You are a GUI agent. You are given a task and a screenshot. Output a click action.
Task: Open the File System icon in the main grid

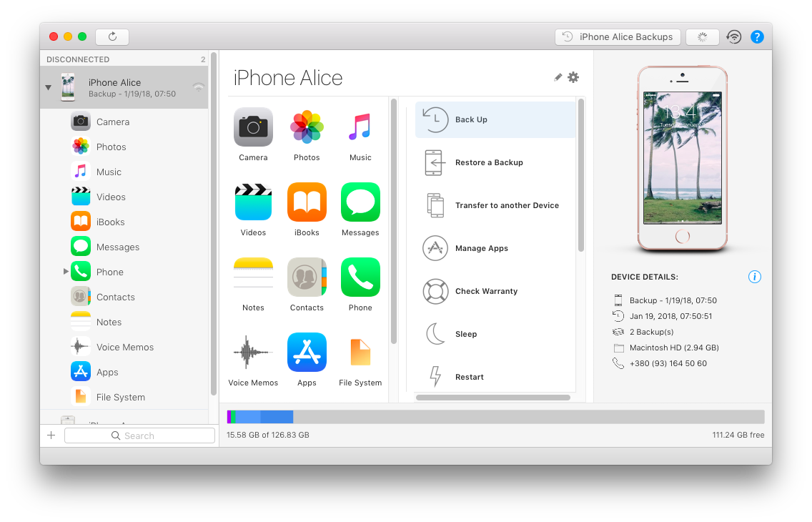pyautogui.click(x=360, y=352)
